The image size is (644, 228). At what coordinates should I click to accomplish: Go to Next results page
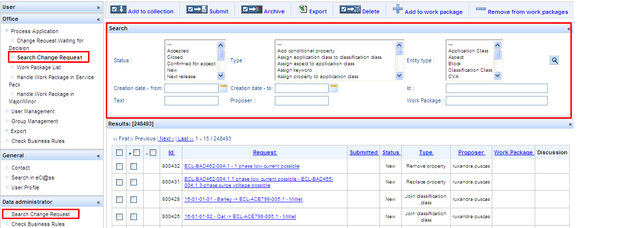[x=166, y=138]
